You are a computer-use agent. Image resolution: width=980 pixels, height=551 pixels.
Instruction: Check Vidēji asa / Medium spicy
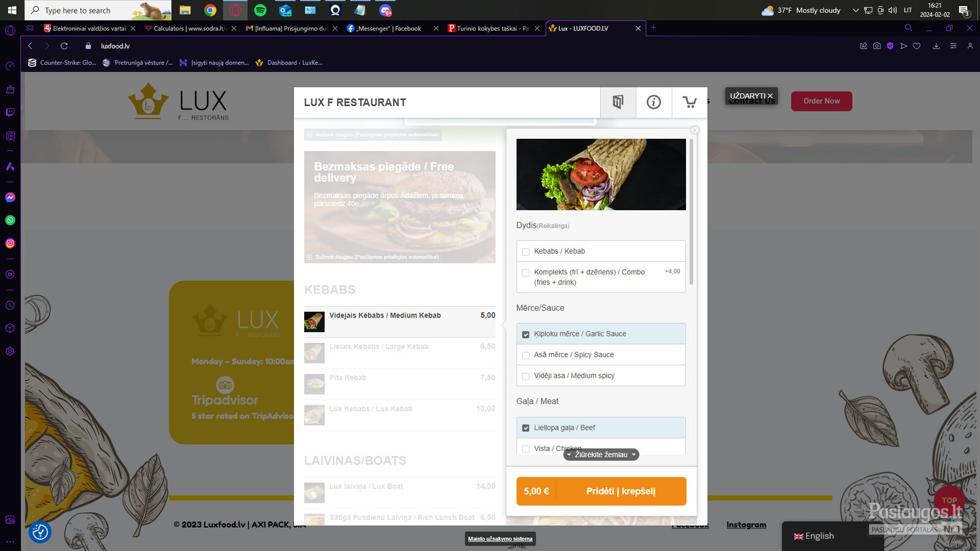click(525, 376)
